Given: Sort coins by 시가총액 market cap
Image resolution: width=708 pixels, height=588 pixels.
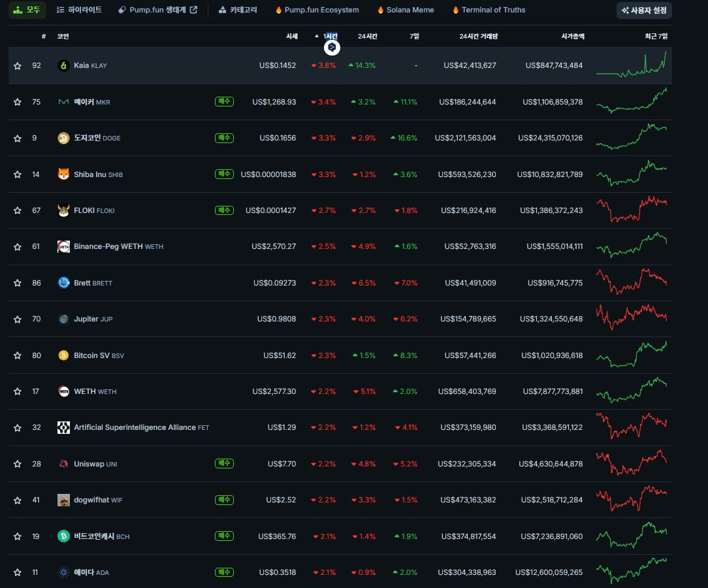Looking at the screenshot, I should coord(573,36).
